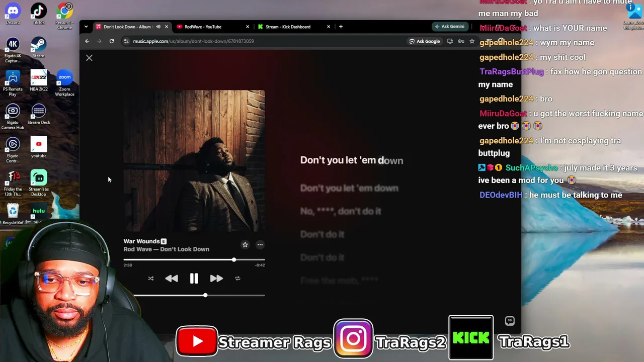This screenshot has height=362, width=644.
Task: Launch the Person 1 - Chrome shortcut
Action: (x=64, y=16)
